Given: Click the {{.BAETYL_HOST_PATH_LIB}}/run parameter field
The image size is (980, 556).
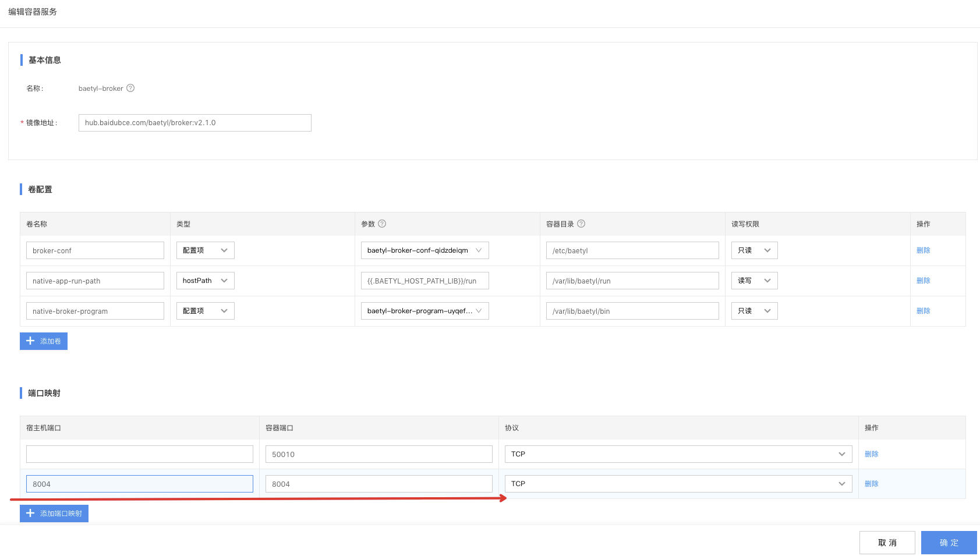Looking at the screenshot, I should [x=425, y=281].
